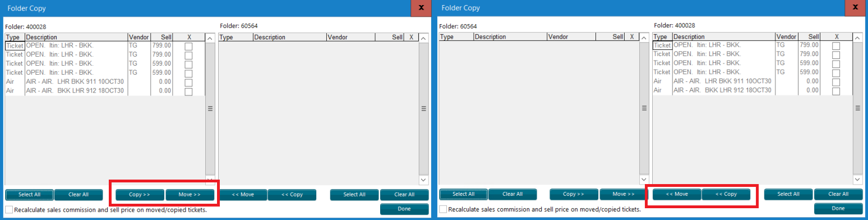Viewport: 868px width, 220px height.
Task: Click << Move button in the right window
Action: (677, 194)
